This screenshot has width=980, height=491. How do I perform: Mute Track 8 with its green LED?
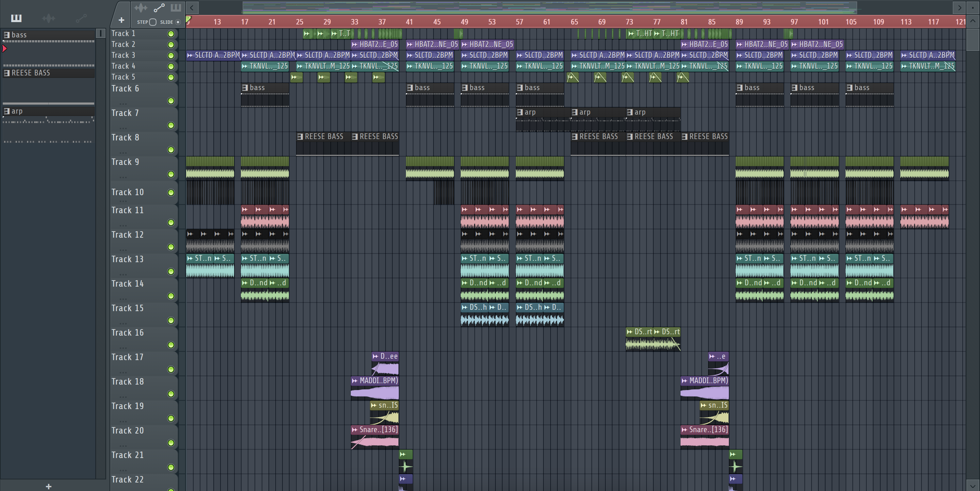[171, 150]
